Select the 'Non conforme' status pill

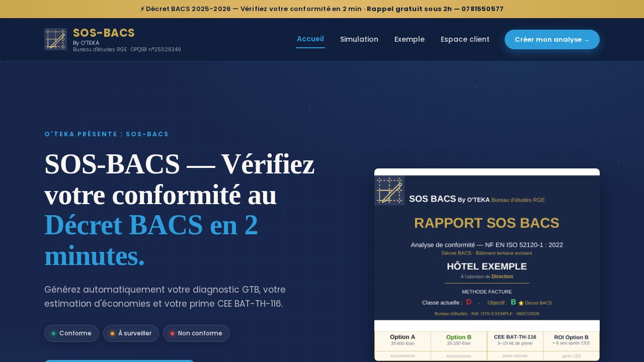(196, 333)
